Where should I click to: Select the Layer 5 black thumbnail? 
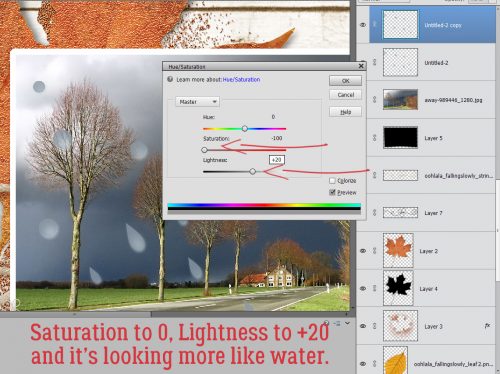click(x=400, y=137)
